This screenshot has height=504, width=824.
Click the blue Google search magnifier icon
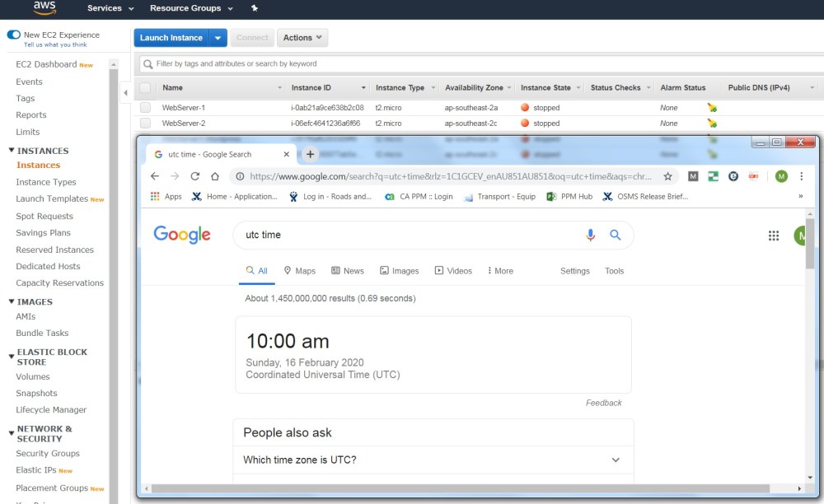point(615,236)
